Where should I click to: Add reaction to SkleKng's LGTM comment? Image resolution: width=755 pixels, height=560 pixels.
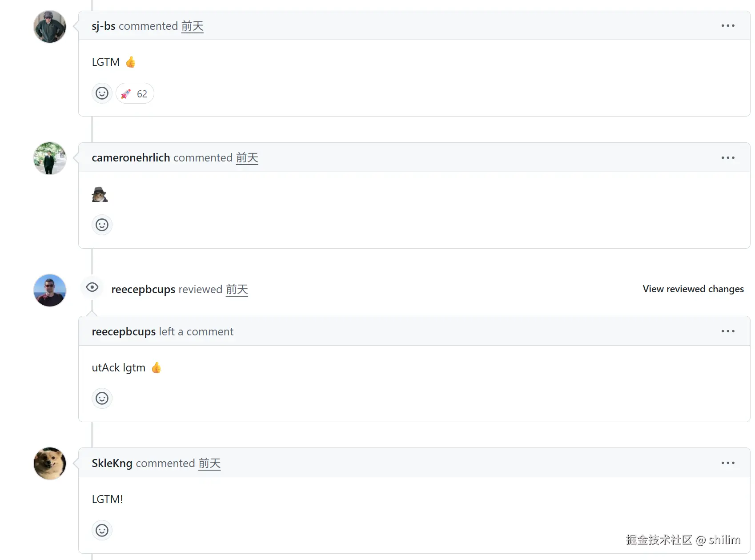[102, 530]
